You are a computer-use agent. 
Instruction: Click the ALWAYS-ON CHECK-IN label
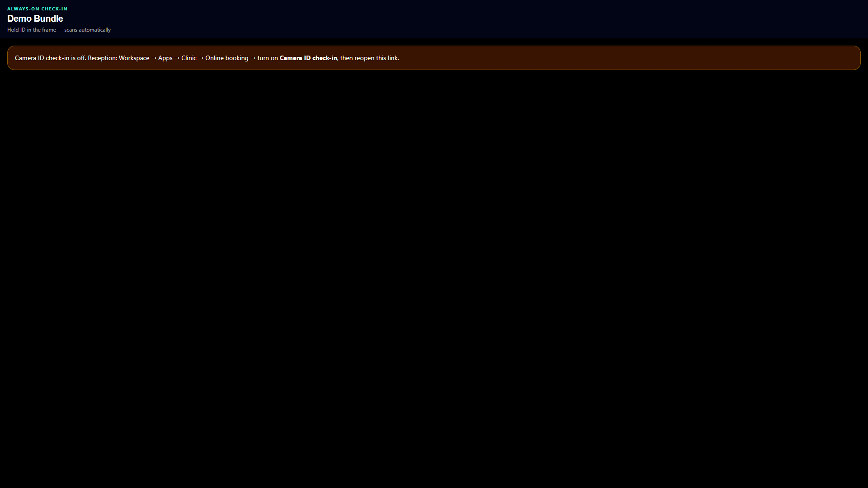[37, 9]
